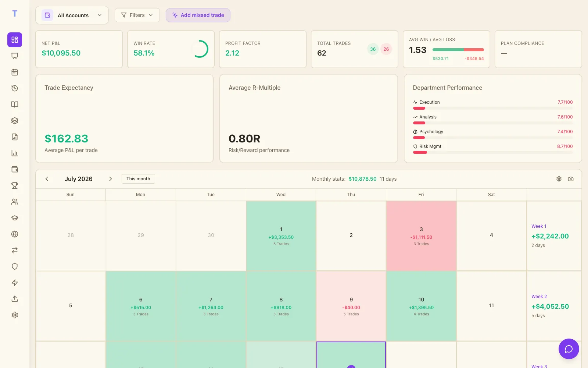Click the red 26 losing trades badge
The height and width of the screenshot is (368, 588).
click(x=386, y=49)
